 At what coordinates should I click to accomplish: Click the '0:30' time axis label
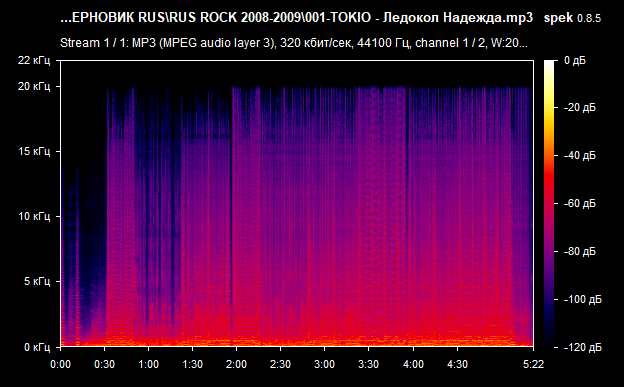click(x=105, y=364)
